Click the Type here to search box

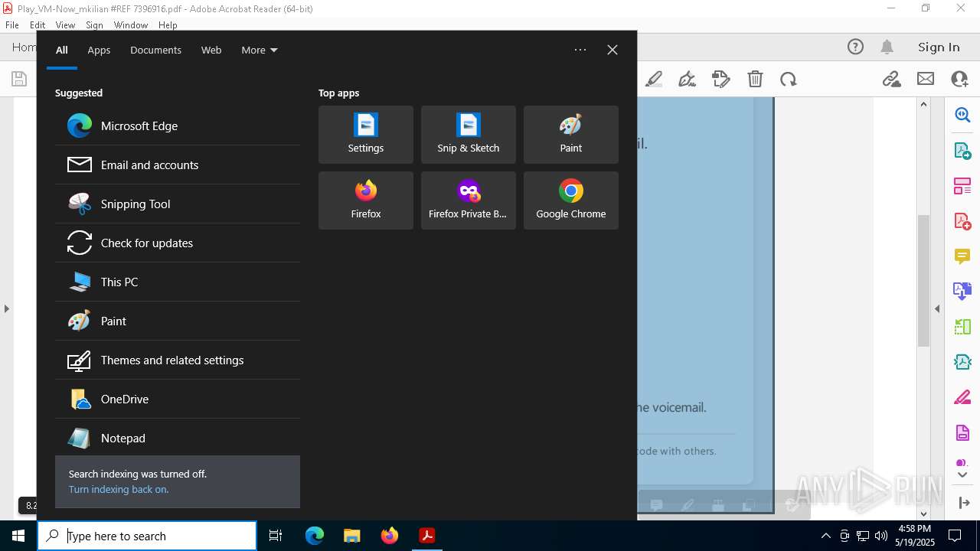pos(147,536)
